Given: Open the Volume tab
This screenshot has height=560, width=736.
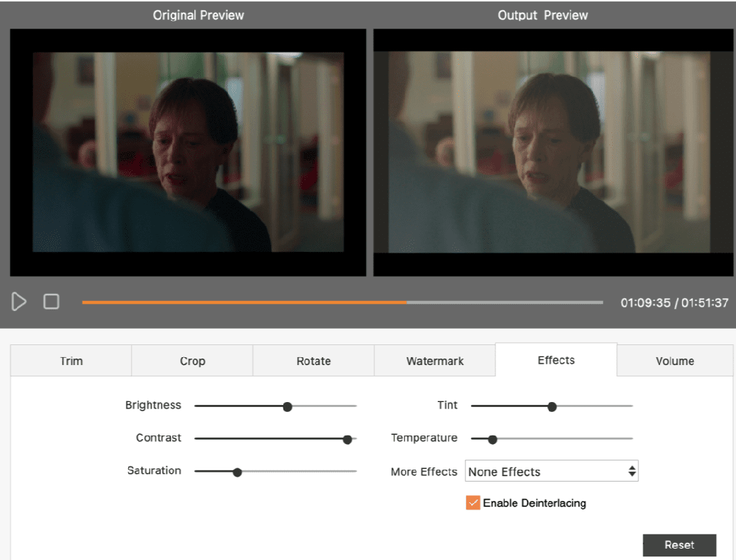Looking at the screenshot, I should (675, 361).
